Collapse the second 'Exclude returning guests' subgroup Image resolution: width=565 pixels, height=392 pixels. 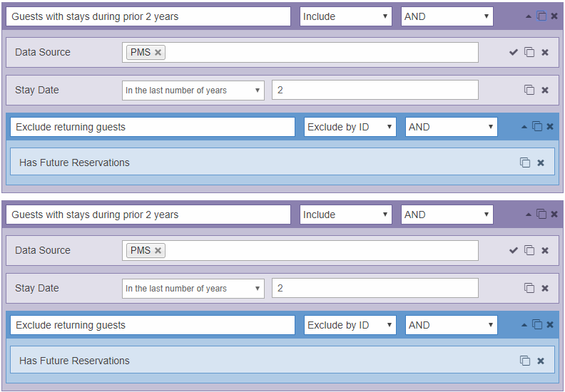(x=524, y=325)
